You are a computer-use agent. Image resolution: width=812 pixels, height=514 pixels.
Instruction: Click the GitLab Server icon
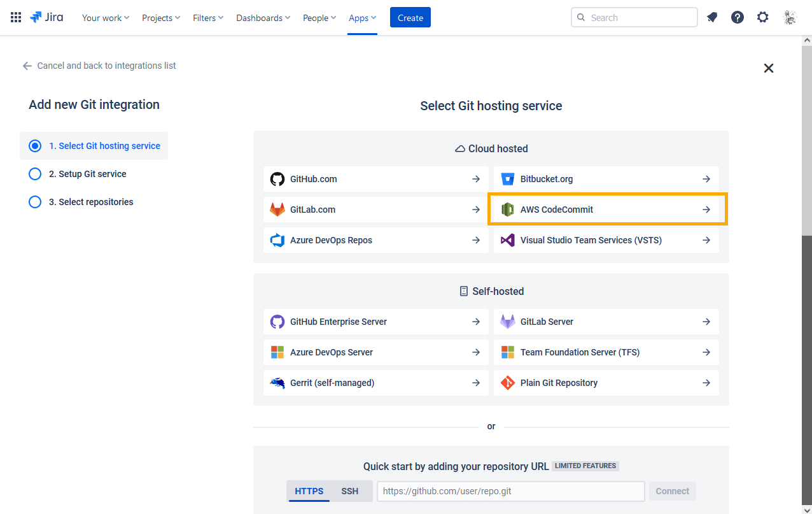pos(507,322)
